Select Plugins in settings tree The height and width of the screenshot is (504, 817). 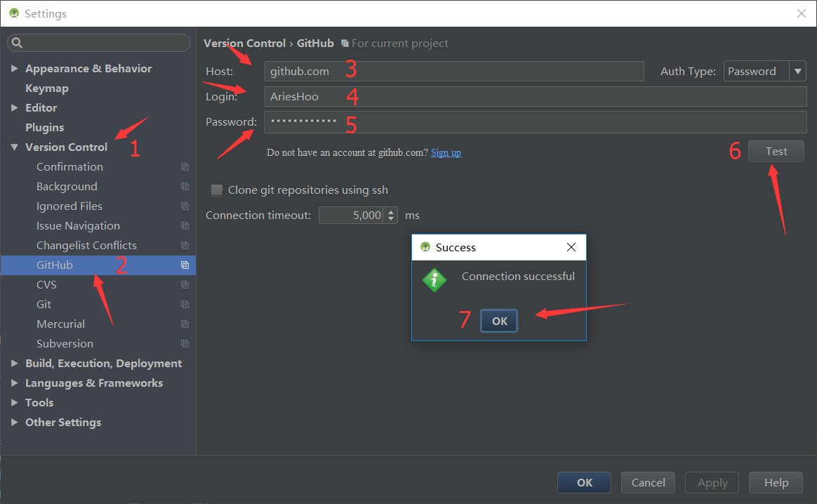[45, 127]
